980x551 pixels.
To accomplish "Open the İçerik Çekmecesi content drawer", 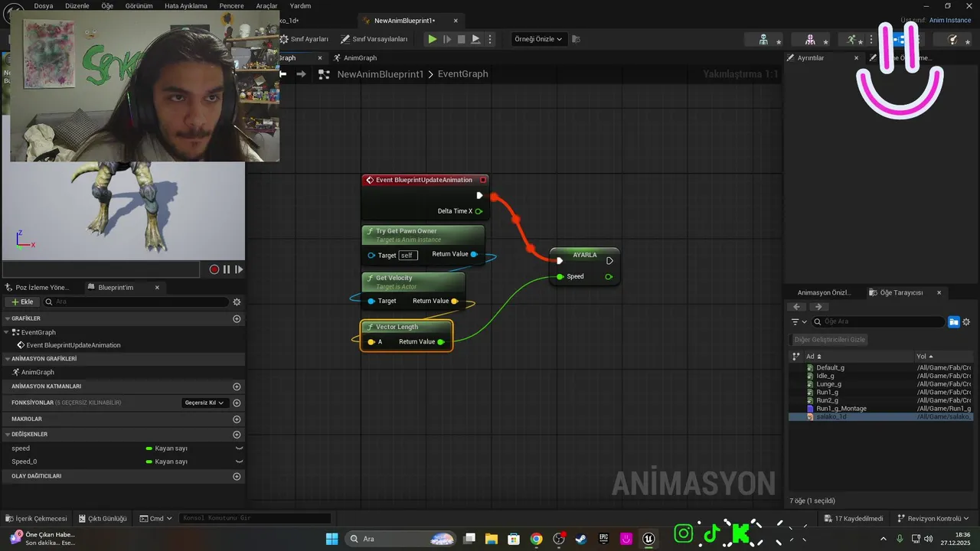I will (36, 519).
